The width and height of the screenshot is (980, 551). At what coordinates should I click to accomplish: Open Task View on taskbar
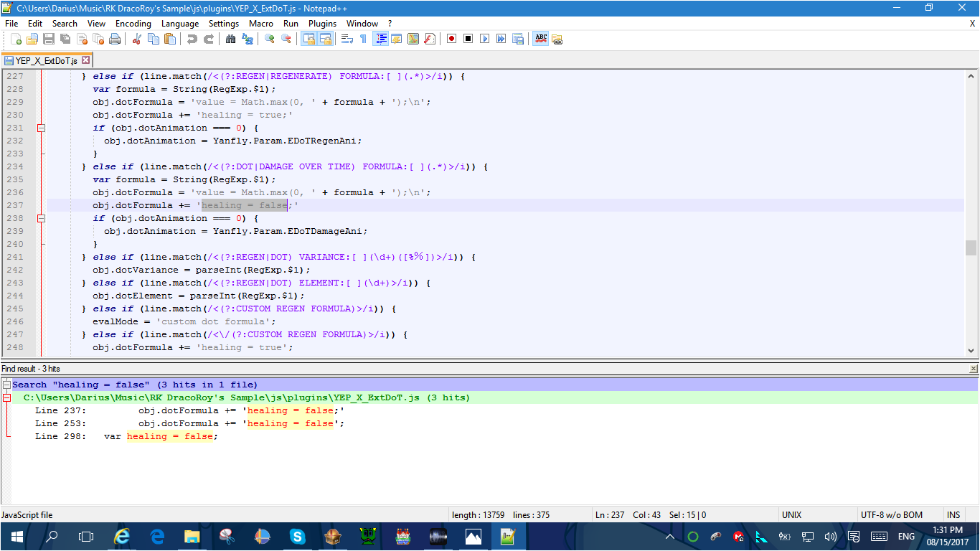tap(86, 537)
